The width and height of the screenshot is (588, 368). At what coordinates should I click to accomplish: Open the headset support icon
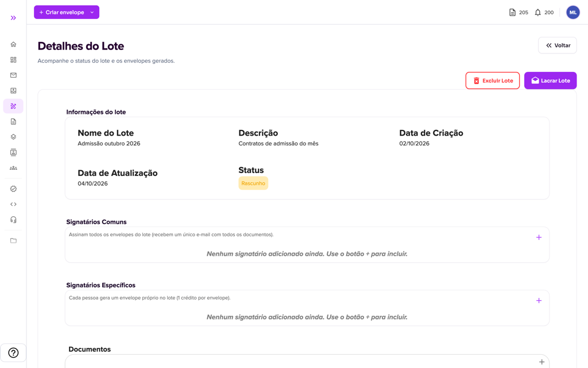13,220
